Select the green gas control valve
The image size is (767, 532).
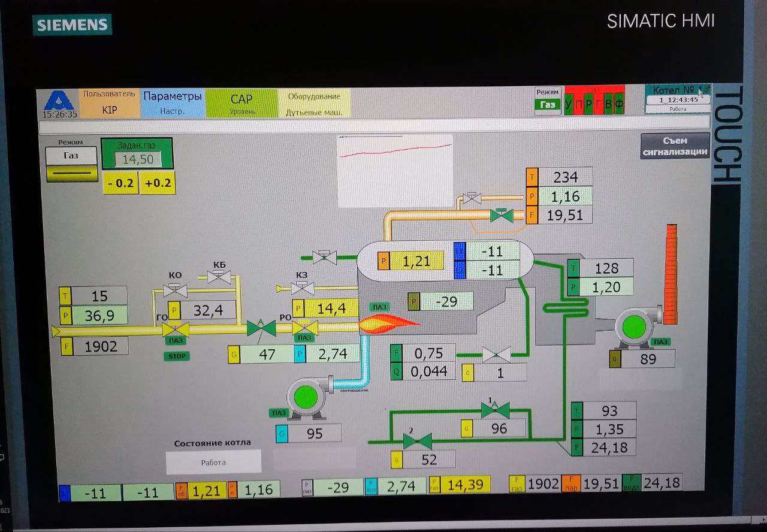click(x=261, y=328)
